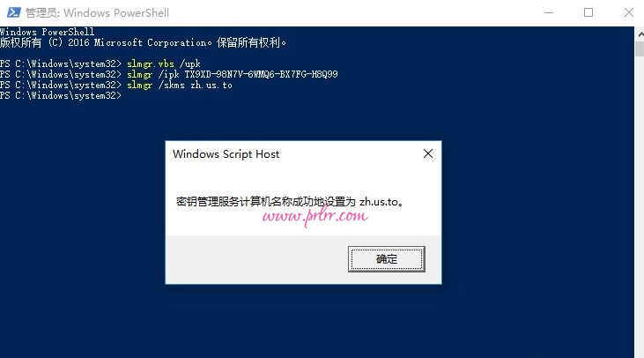
Task: Click the 密钥管理服务计算机名称 message text
Action: [x=230, y=201]
